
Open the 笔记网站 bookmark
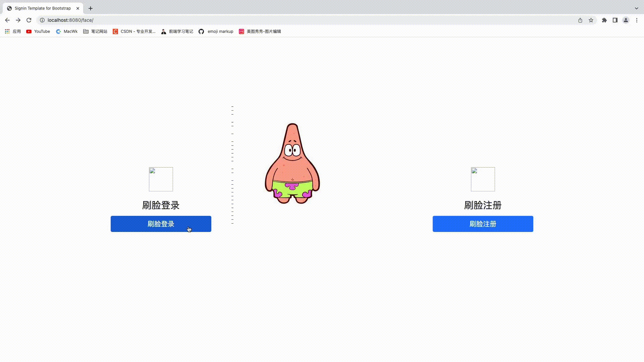pyautogui.click(x=95, y=31)
